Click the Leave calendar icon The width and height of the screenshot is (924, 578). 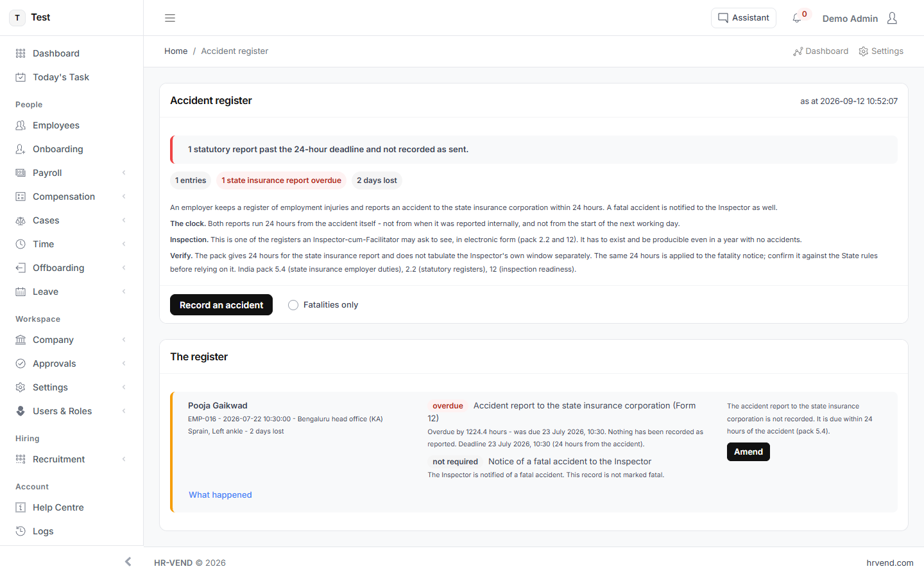point(21,292)
